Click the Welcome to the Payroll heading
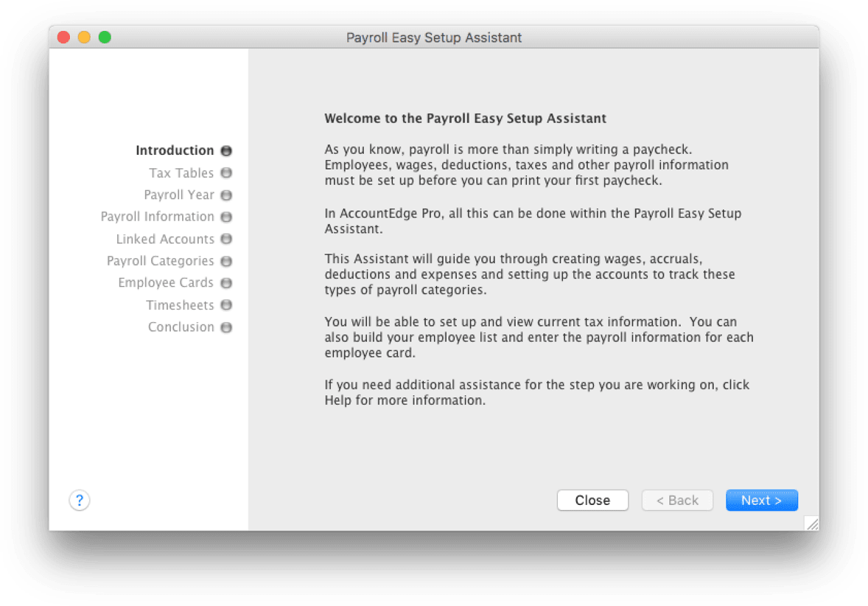The width and height of the screenshot is (868, 606). pyautogui.click(x=465, y=118)
